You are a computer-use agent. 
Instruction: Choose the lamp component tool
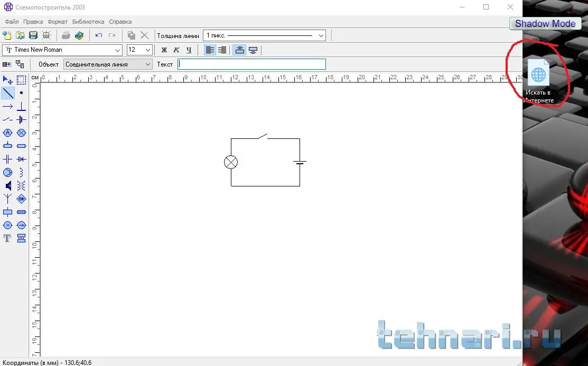[x=21, y=133]
